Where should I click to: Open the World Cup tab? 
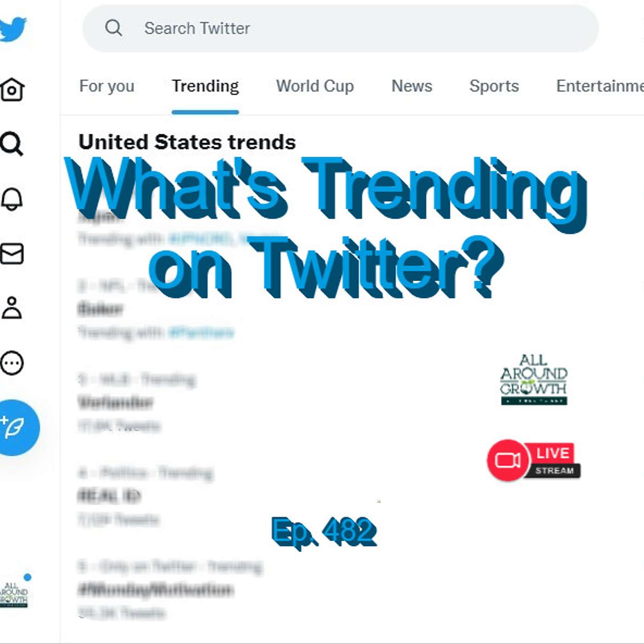[315, 86]
